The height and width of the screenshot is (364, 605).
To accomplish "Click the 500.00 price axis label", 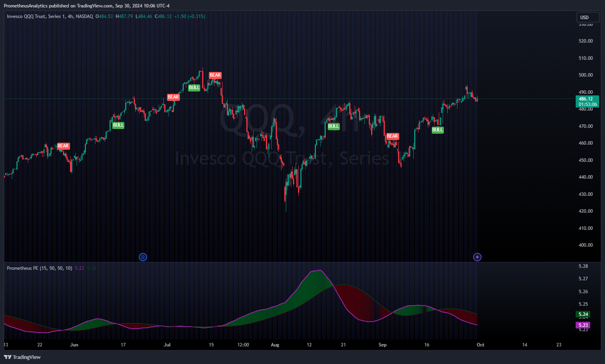I will click(x=585, y=75).
